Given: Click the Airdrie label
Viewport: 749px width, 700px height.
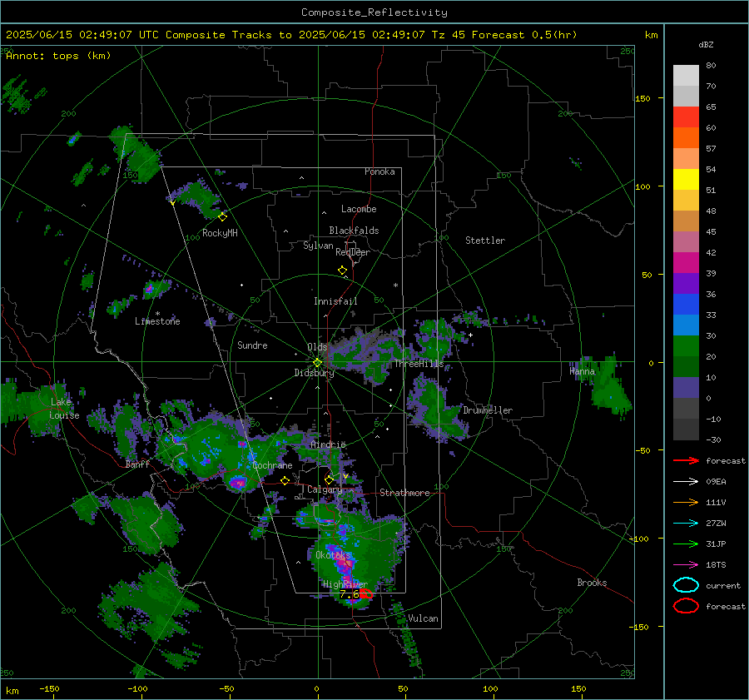Looking at the screenshot, I should tap(328, 444).
